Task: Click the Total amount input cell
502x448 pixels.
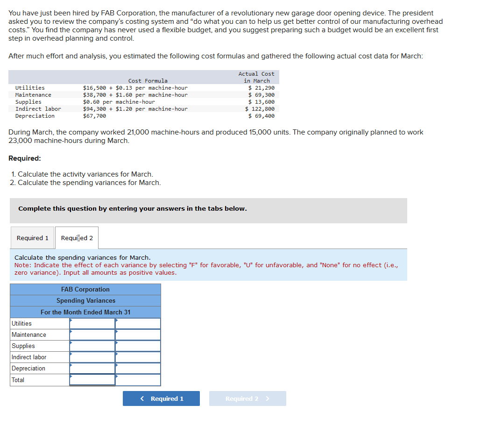Action: click(92, 380)
